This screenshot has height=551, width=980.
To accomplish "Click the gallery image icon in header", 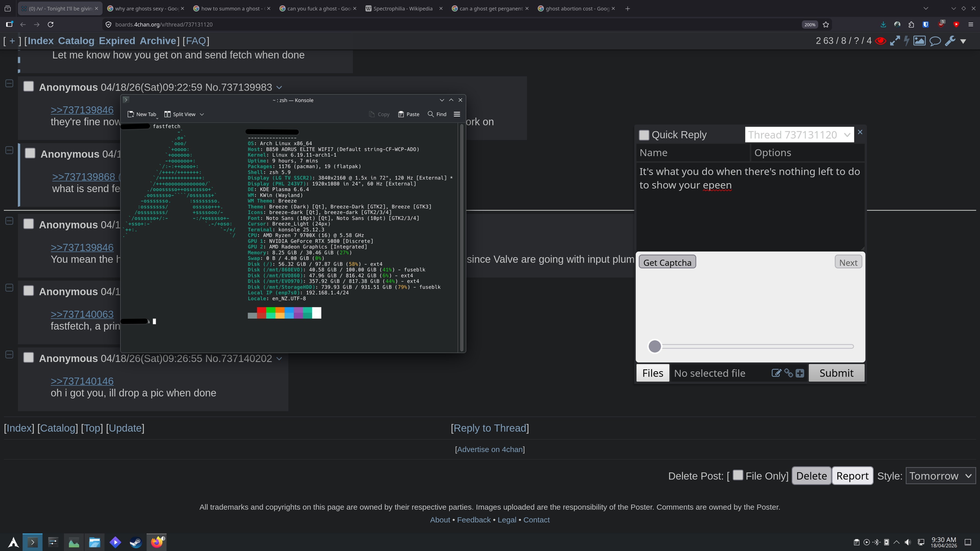I will coord(919,41).
